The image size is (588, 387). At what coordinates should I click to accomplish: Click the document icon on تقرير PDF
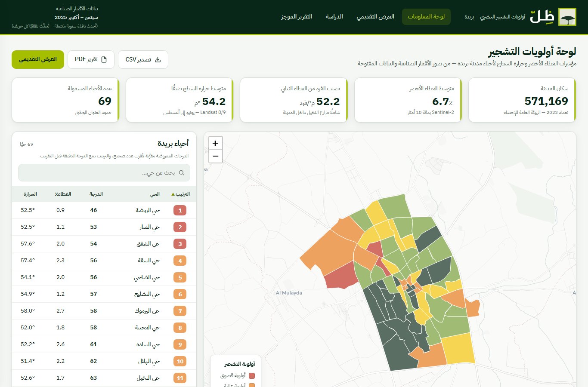(x=104, y=59)
